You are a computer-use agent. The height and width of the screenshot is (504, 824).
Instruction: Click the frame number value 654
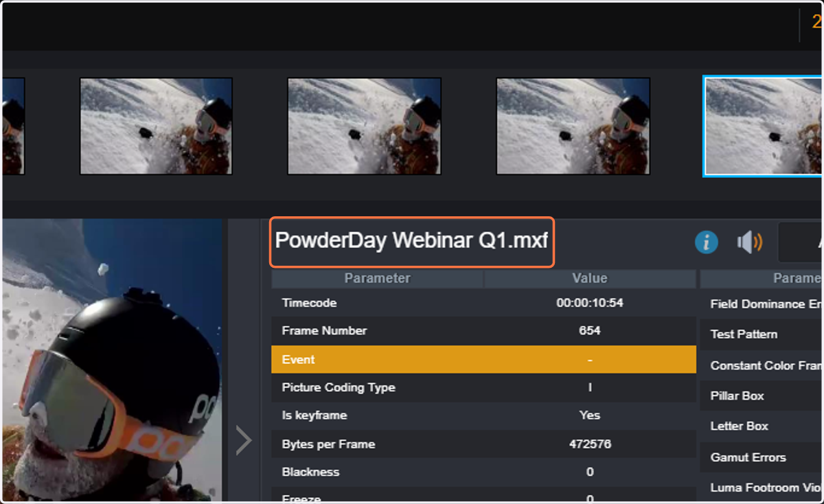(x=590, y=331)
